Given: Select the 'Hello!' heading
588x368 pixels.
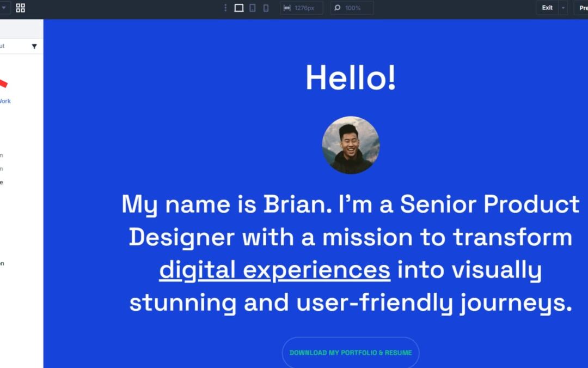Looking at the screenshot, I should (351, 78).
